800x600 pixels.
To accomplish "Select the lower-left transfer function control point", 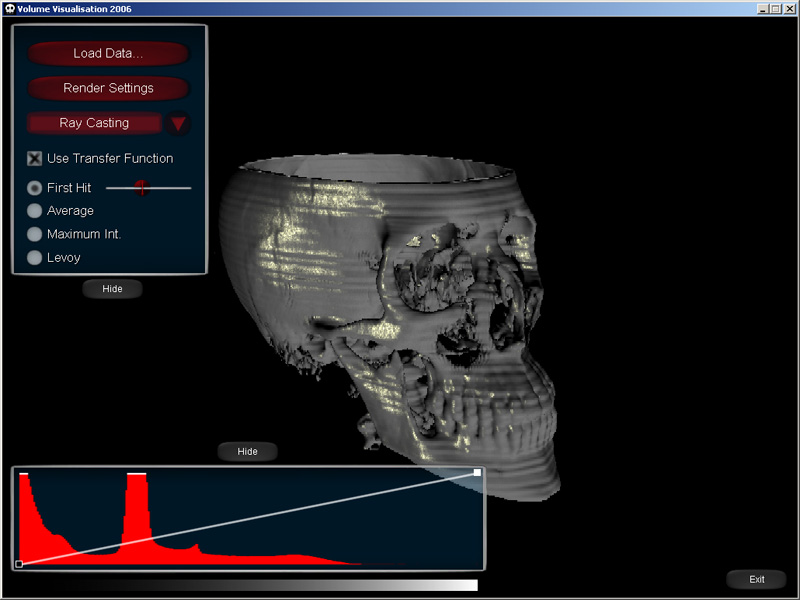I will tap(19, 564).
